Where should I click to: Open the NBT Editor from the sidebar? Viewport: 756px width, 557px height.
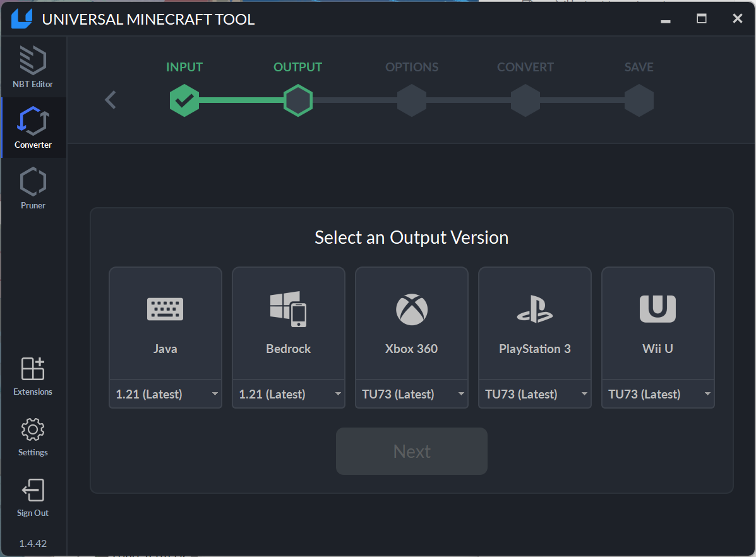pos(33,67)
